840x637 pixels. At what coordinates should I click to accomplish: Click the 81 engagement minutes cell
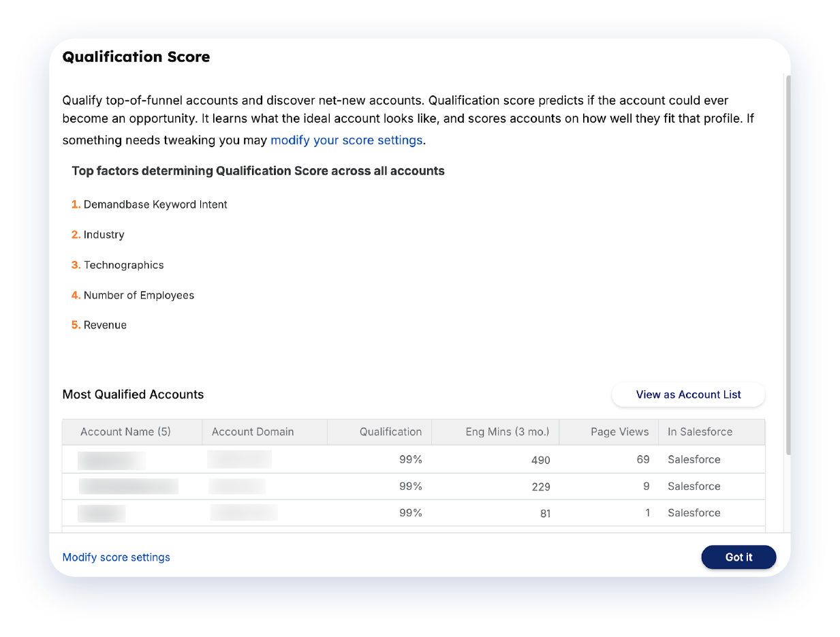coord(545,514)
